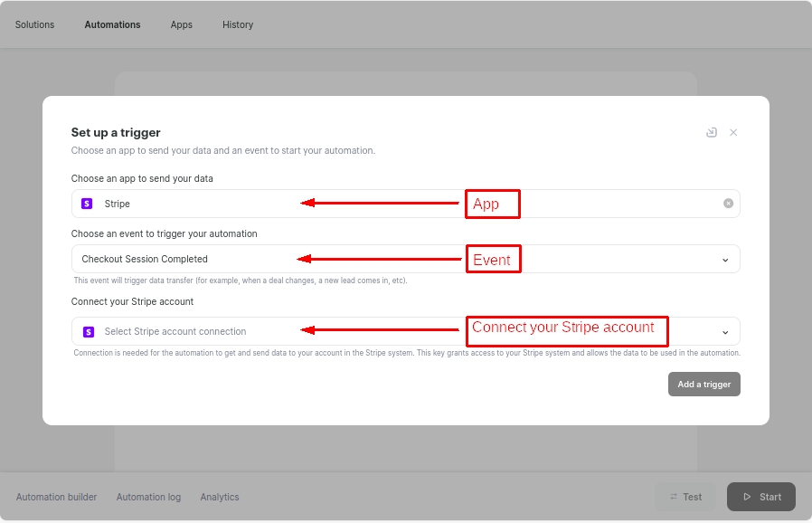The image size is (812, 523).
Task: Click the play icon on the Start button
Action: point(747,497)
